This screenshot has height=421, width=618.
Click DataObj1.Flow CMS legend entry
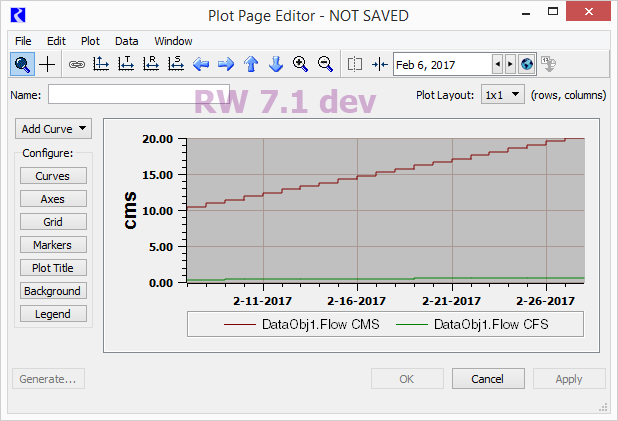pos(302,324)
